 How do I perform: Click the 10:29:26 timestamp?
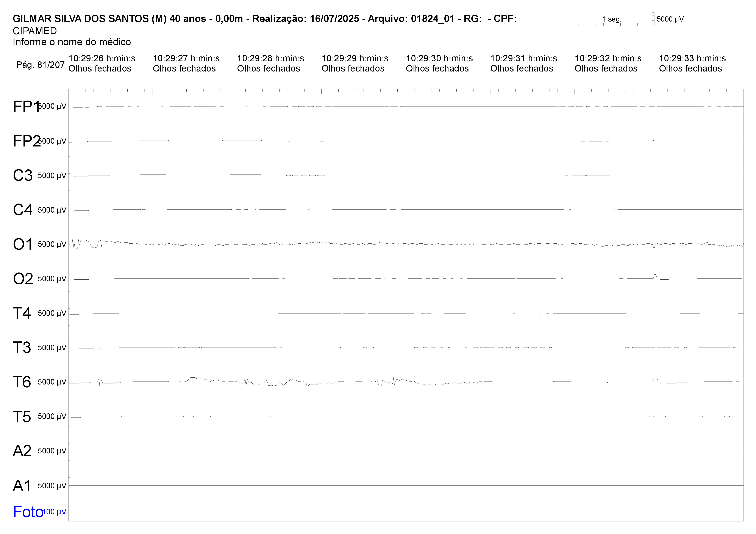[102, 59]
